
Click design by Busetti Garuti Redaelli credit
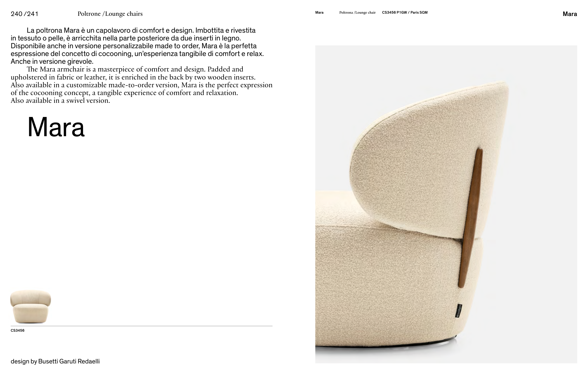[x=55, y=361]
